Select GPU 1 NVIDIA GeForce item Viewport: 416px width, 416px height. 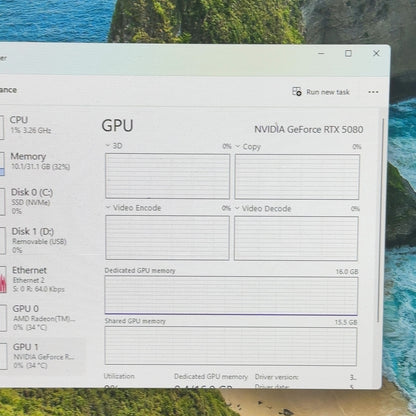[42, 356]
